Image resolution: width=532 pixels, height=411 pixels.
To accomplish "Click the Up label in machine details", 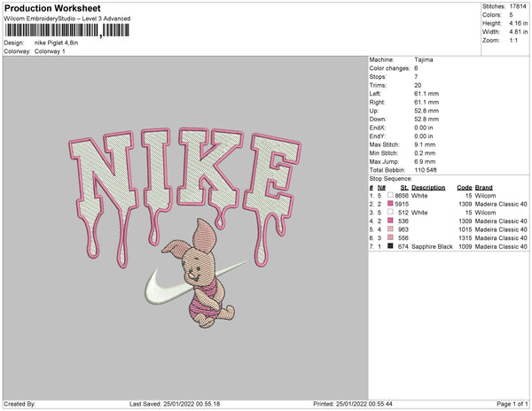I will coord(374,111).
